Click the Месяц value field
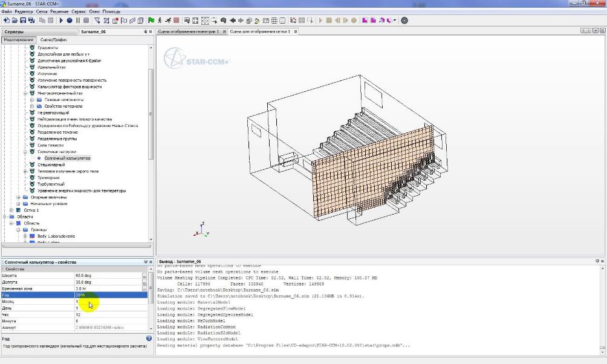This screenshot has width=607, height=364. (109, 302)
